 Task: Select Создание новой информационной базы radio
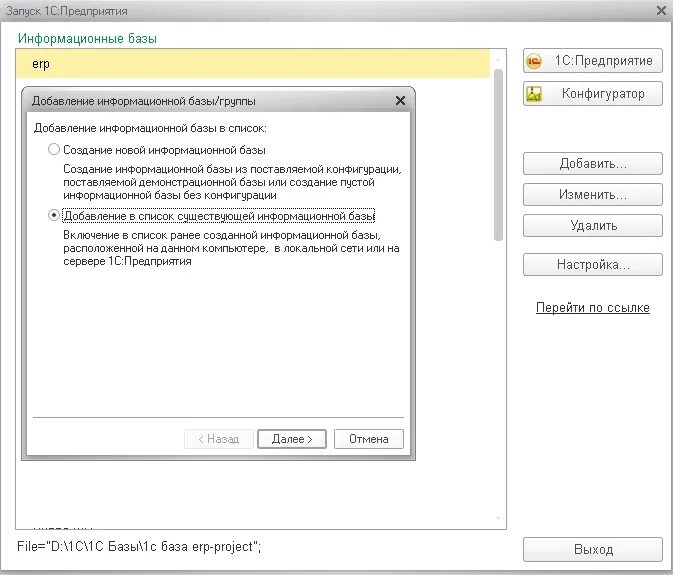pyautogui.click(x=54, y=149)
